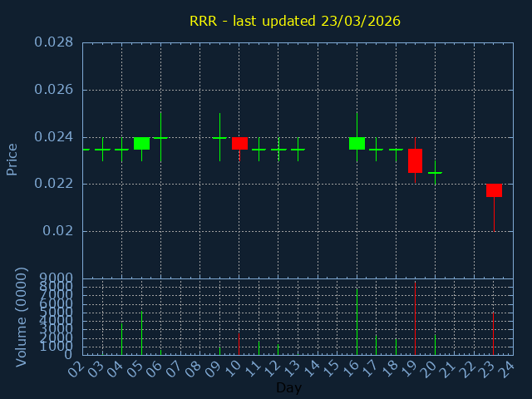Click the 0.028 price axis label
532x399 pixels.
coord(53,42)
